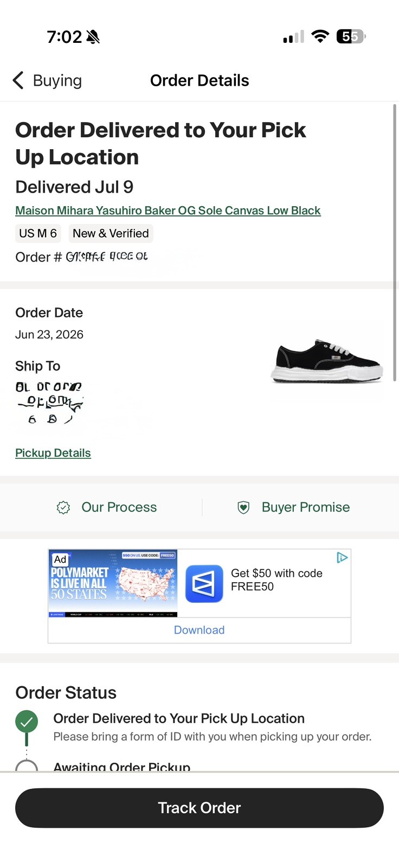The image size is (399, 868).
Task: Click Download in the ad
Action: pyautogui.click(x=200, y=630)
